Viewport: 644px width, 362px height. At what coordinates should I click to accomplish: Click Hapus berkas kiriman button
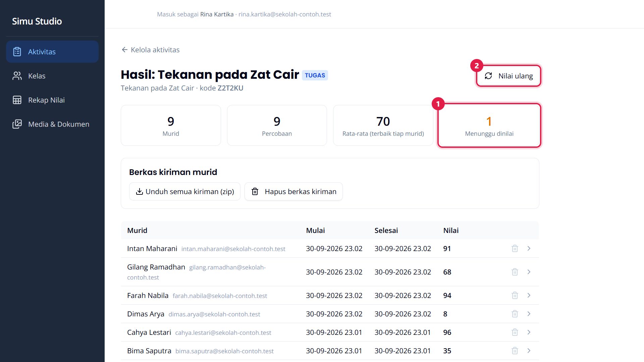pos(293,191)
